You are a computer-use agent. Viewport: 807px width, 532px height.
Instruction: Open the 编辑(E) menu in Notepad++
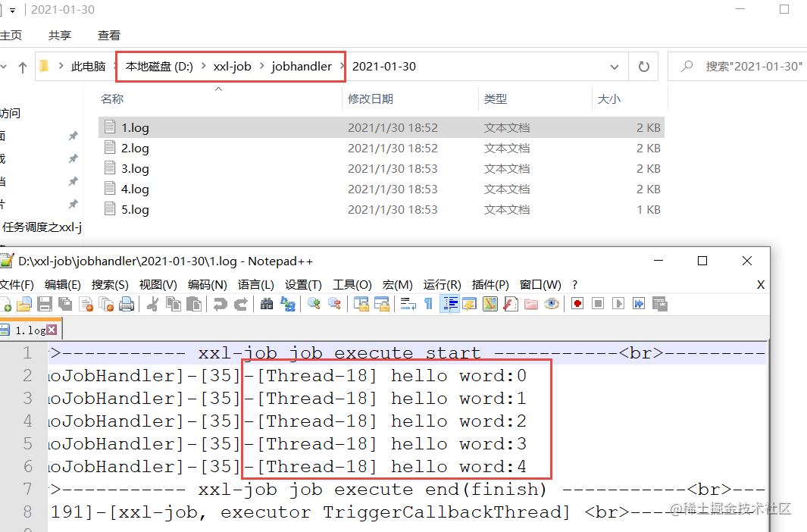tap(63, 284)
